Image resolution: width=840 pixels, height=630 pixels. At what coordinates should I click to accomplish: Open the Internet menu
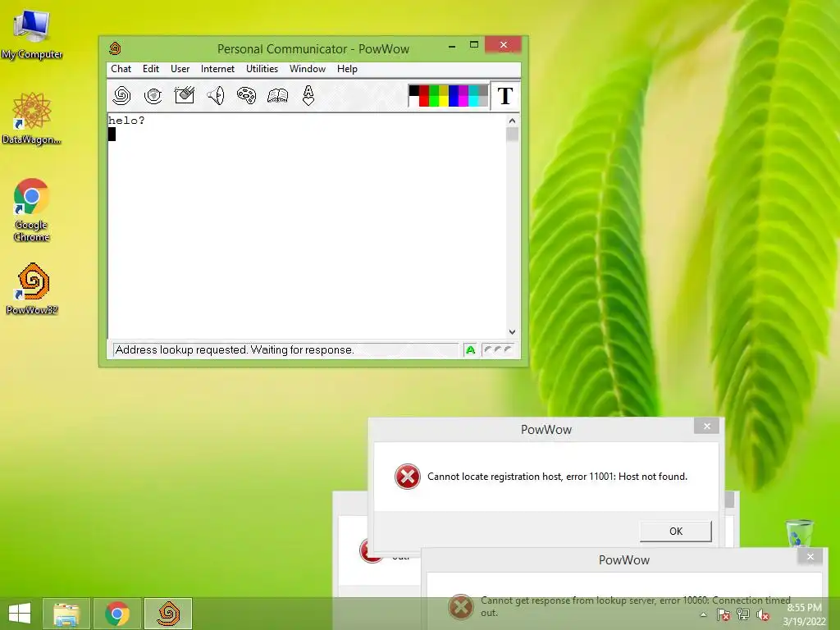coord(217,69)
